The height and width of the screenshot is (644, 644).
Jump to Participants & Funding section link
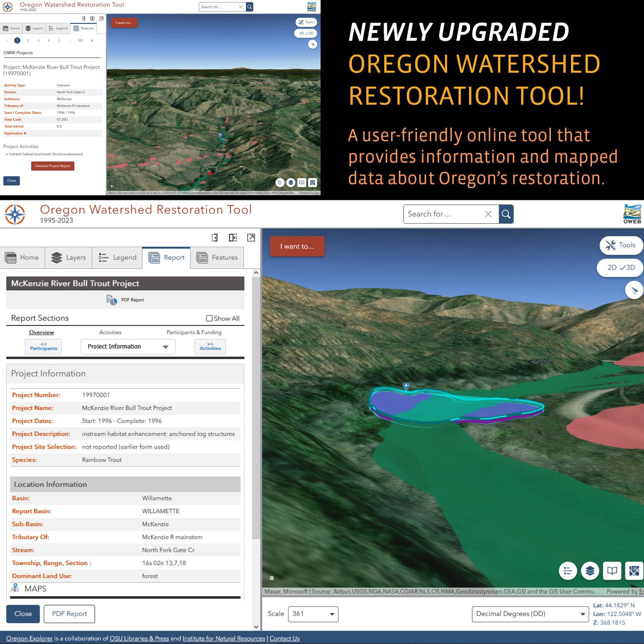pos(194,332)
